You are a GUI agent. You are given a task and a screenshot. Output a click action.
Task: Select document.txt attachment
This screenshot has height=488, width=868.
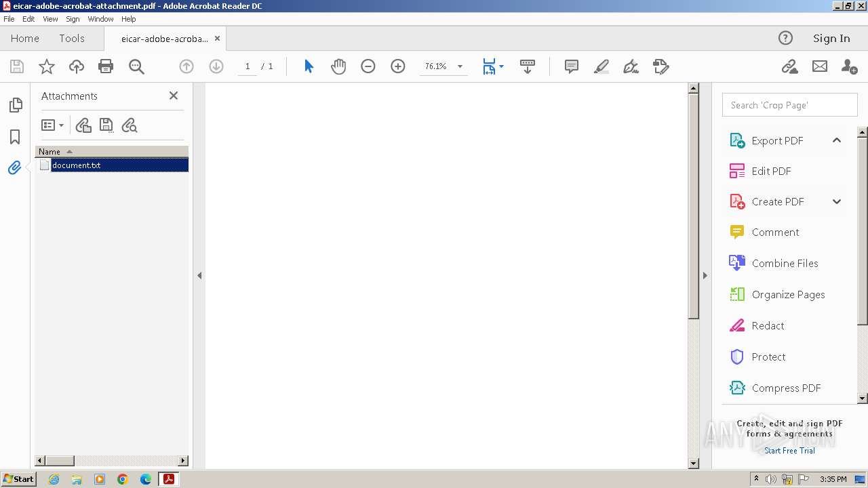[113, 165]
